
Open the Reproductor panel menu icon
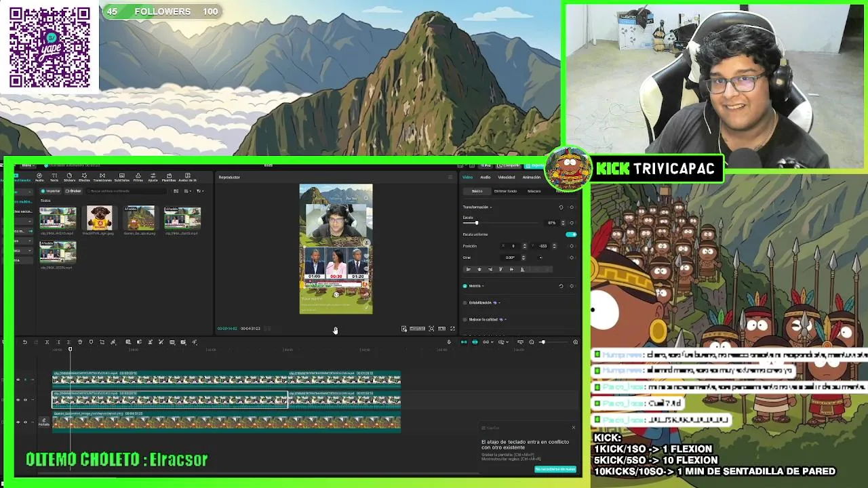tap(450, 178)
